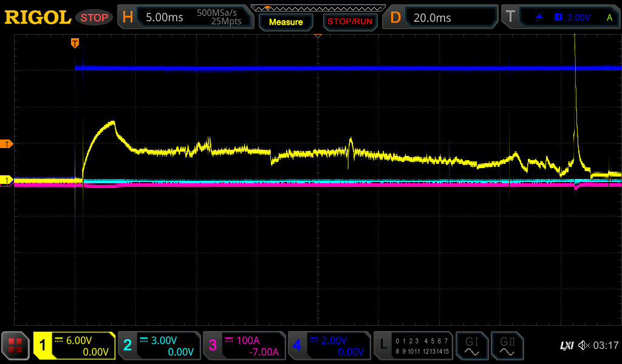The height and width of the screenshot is (364, 622).
Task: Open the logic analyzer L digital channels panel
Action: (413, 346)
